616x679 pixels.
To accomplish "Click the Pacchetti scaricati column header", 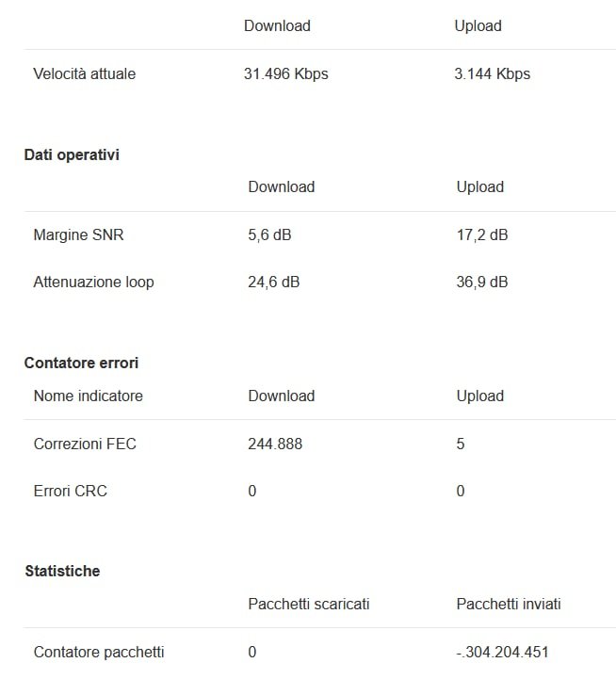I will click(309, 604).
